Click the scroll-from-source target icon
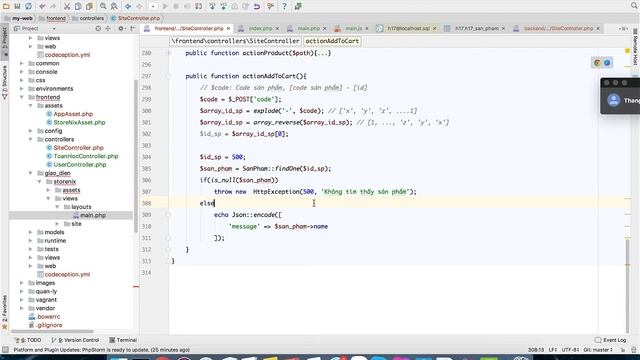This screenshot has width=640, height=360. [x=98, y=29]
